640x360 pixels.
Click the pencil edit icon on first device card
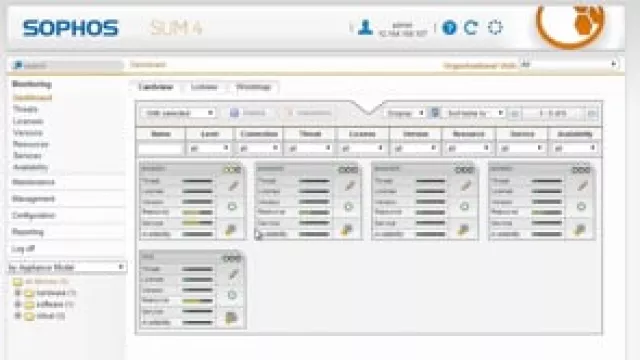pos(233,186)
